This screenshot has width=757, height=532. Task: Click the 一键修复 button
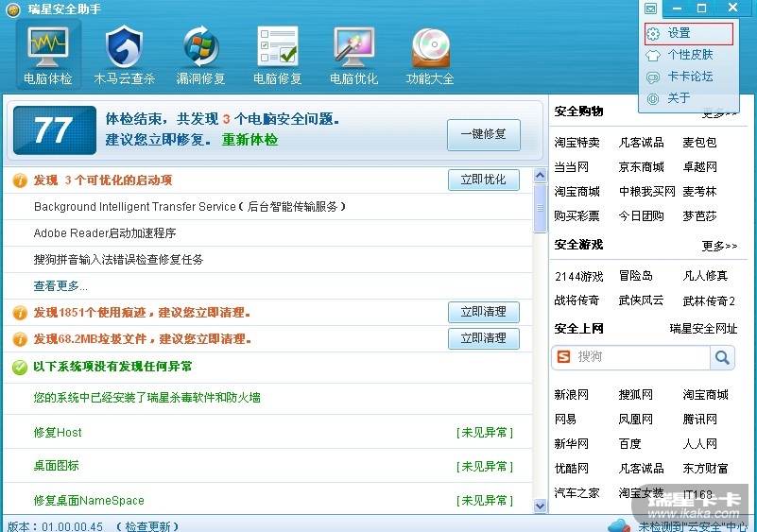click(484, 135)
